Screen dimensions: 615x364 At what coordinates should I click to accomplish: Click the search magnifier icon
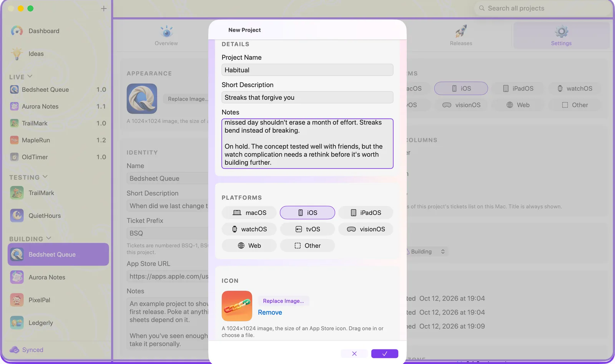pyautogui.click(x=482, y=8)
